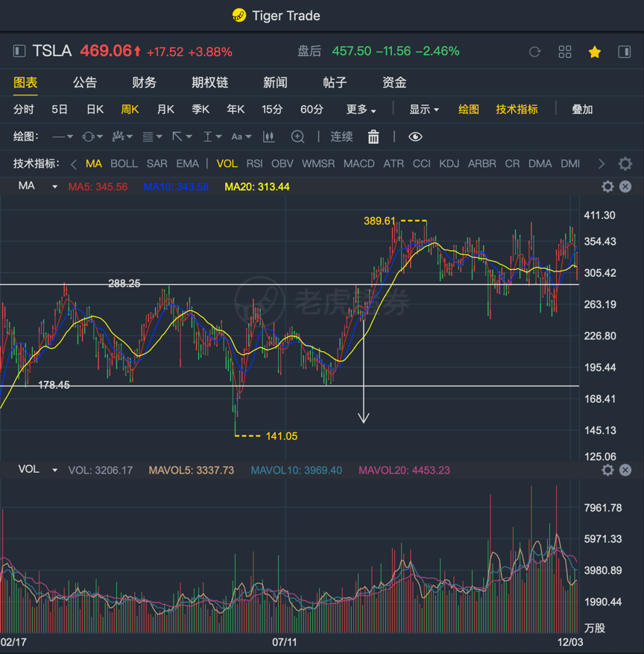Enable the ARBR indicator
The width and height of the screenshot is (644, 654).
tap(482, 163)
